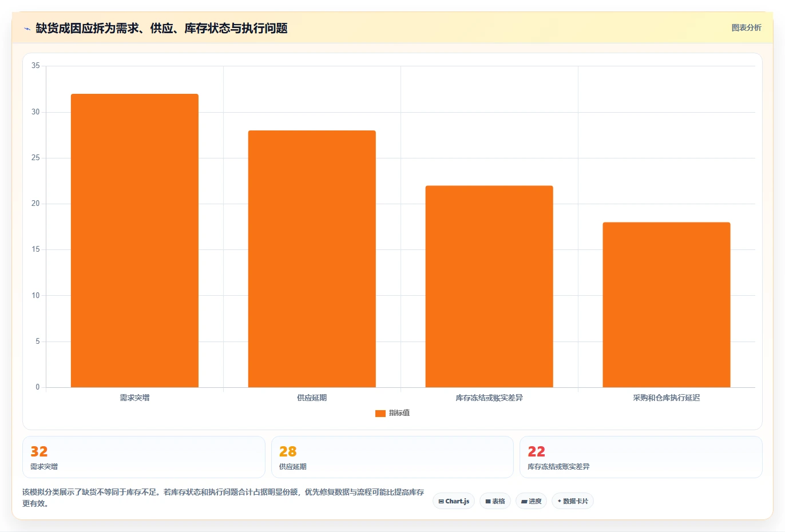Click the lightning icon beside the title
This screenshot has width=785, height=532.
click(x=27, y=29)
